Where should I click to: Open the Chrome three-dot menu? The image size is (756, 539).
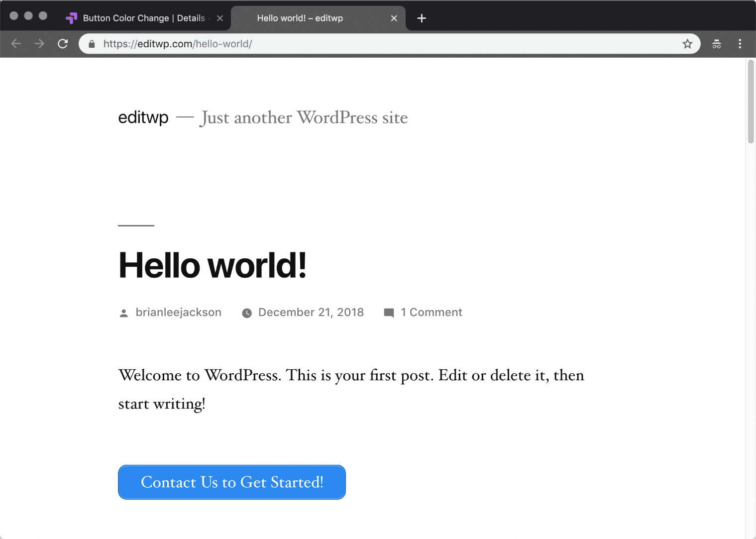coord(740,44)
